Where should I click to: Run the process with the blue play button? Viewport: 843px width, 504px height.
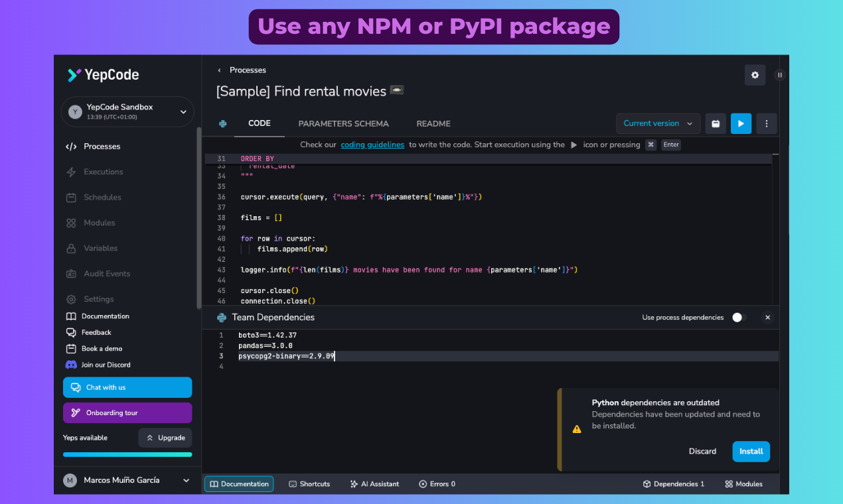click(x=741, y=123)
